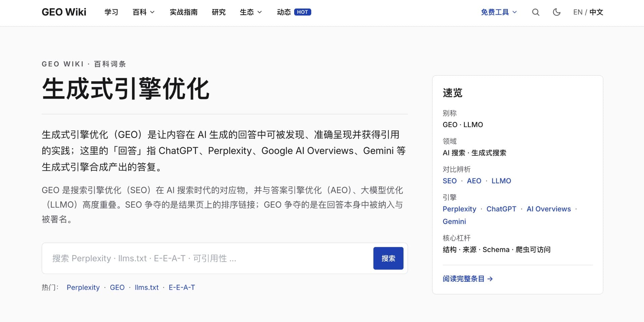Click the blue 搜索 button

388,258
